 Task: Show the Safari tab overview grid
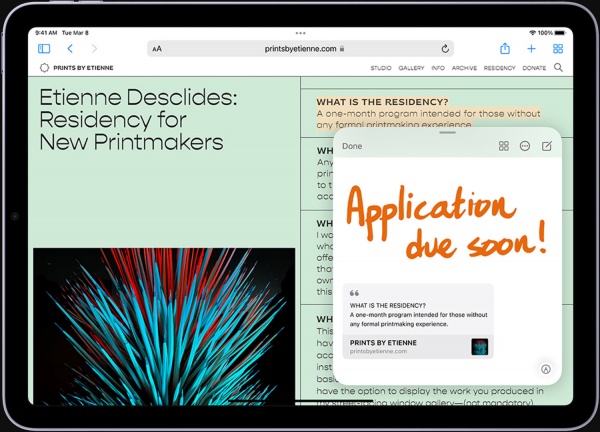558,48
